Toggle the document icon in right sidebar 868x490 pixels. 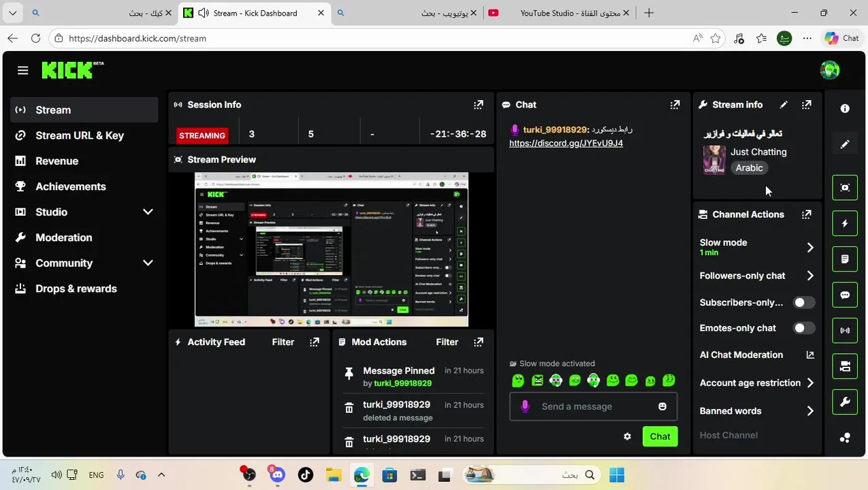pyautogui.click(x=845, y=259)
